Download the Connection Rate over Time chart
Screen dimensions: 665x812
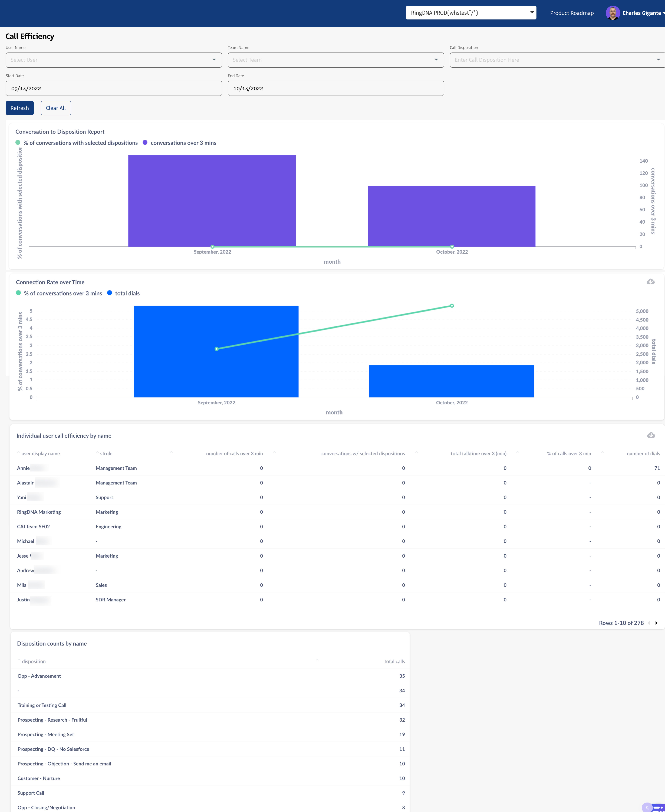tap(650, 282)
